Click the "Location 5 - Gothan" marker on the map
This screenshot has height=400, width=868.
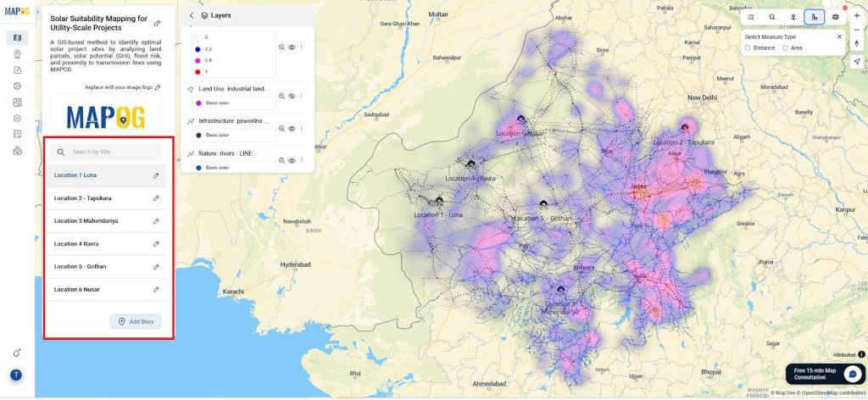(x=543, y=204)
